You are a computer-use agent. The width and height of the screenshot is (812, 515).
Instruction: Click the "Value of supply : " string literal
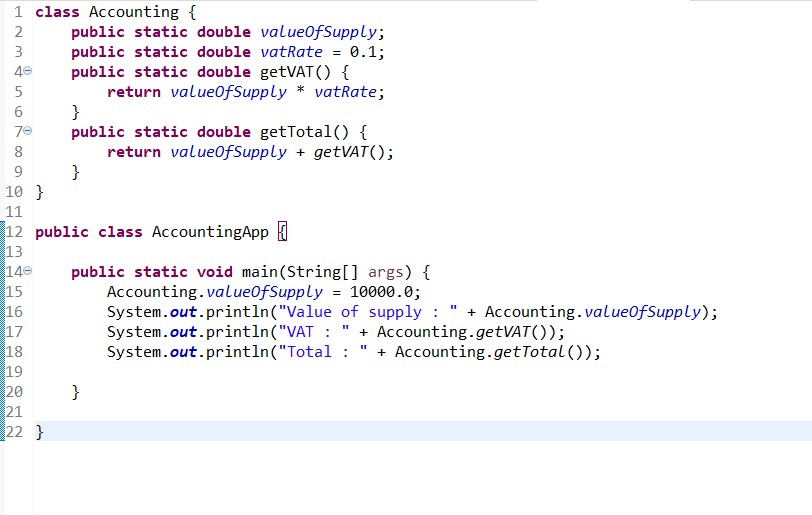tap(368, 312)
